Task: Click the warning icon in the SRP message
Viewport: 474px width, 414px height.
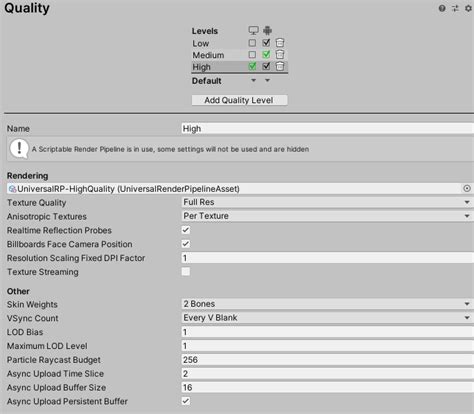Action: (19, 149)
